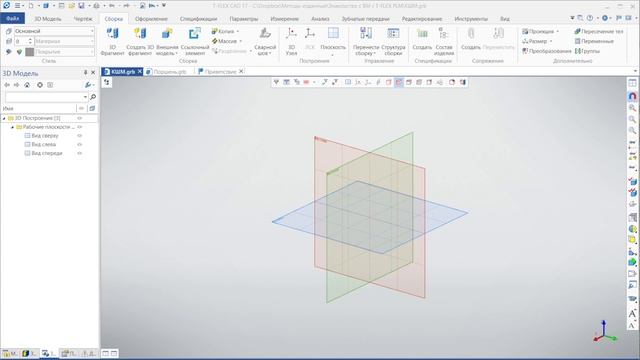
Task: Click the Пересечение тел button
Action: tap(598, 31)
